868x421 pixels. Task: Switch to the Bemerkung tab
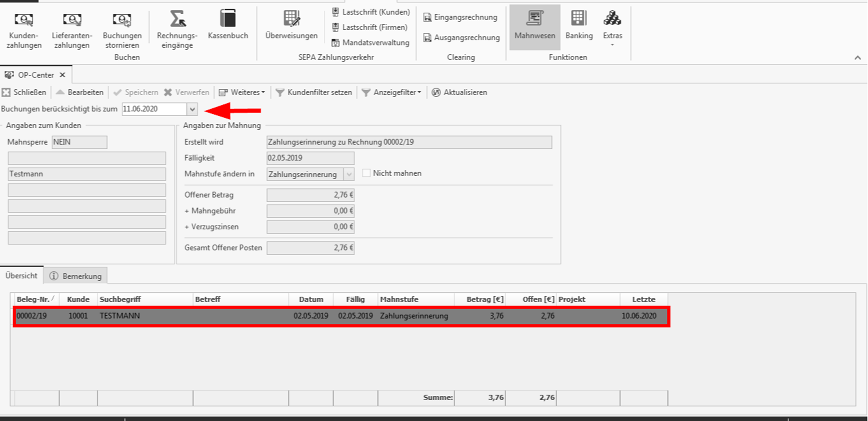(x=76, y=276)
